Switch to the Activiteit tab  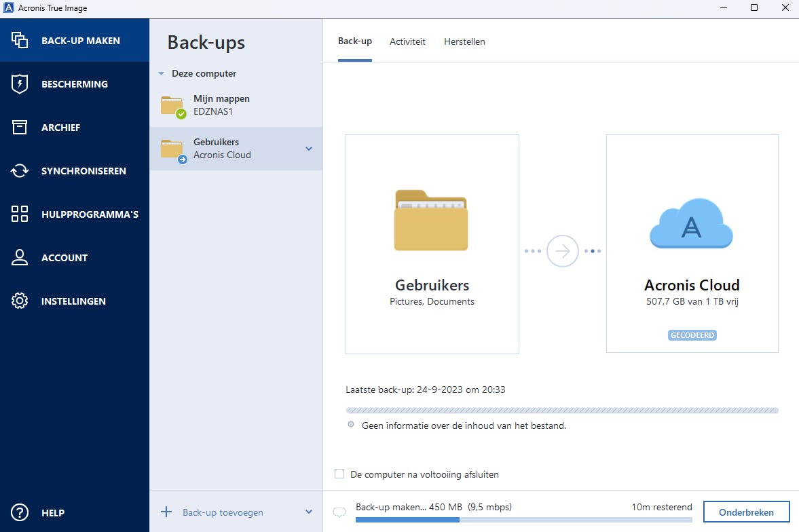pyautogui.click(x=408, y=42)
